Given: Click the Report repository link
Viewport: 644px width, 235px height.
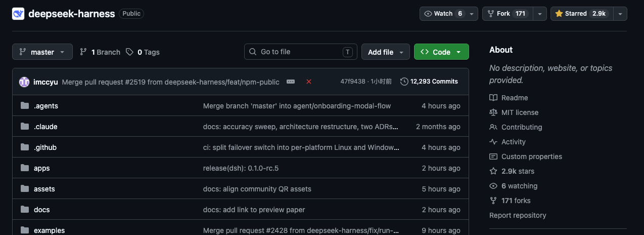Looking at the screenshot, I should click(518, 215).
